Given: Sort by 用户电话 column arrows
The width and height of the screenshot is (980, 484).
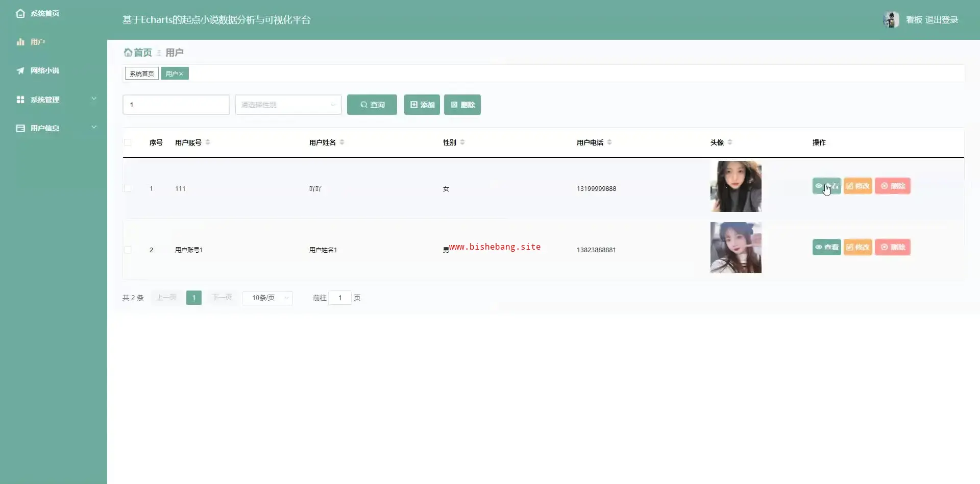Looking at the screenshot, I should [609, 142].
